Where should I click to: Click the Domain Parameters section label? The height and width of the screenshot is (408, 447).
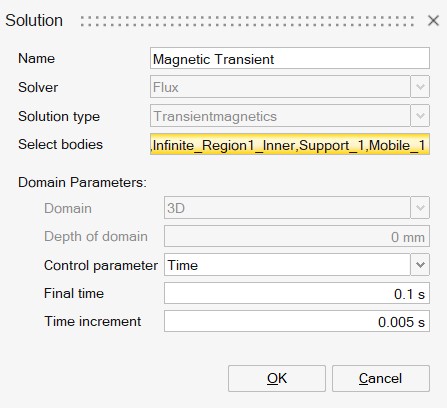(x=82, y=182)
